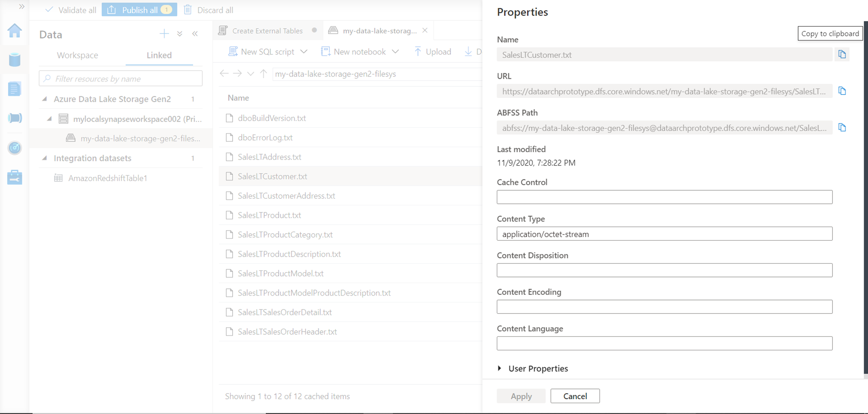Open the Manage hub toolbox icon
Screen dimensions: 868x414
15,177
